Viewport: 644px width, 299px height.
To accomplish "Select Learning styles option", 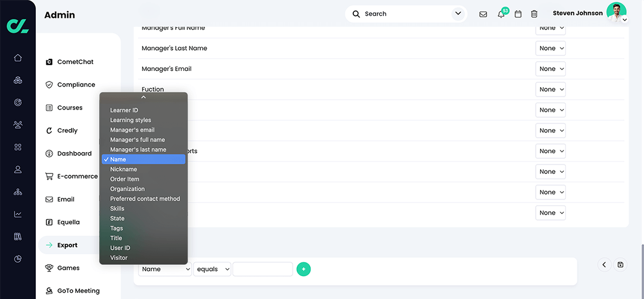I will [143, 120].
